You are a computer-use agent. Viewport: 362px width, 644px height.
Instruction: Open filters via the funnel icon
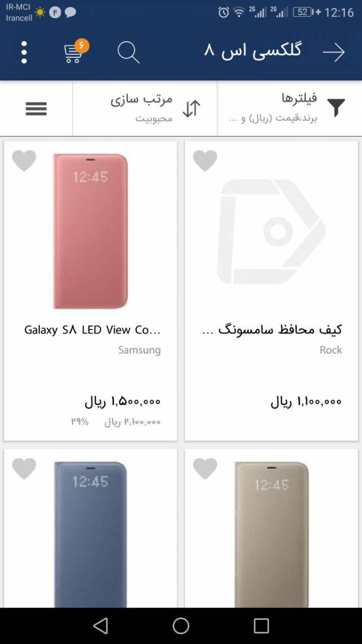point(336,108)
